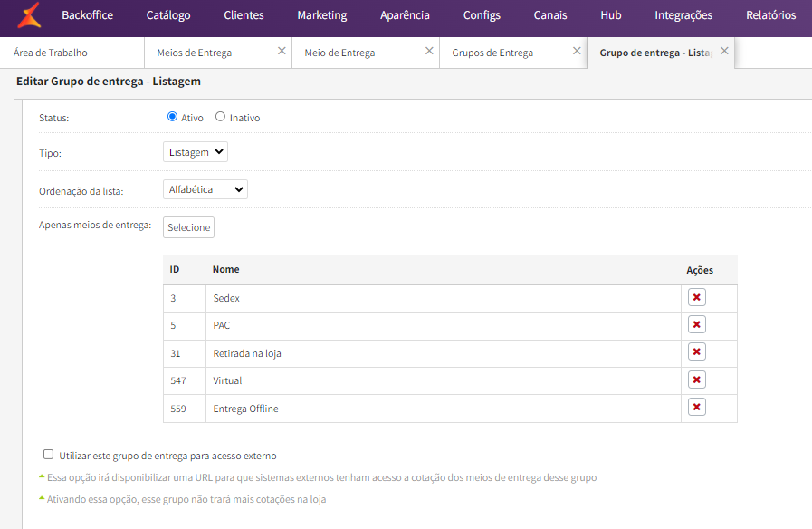
Task: Remove Sedex from the delivery list
Action: click(x=696, y=297)
